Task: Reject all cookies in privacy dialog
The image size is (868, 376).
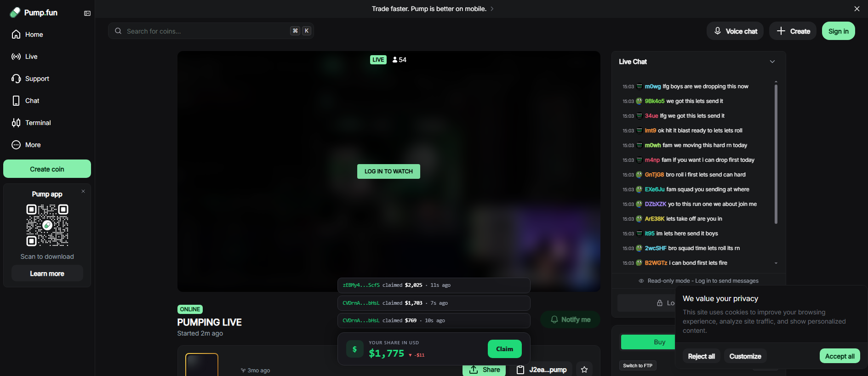Action: point(701,356)
